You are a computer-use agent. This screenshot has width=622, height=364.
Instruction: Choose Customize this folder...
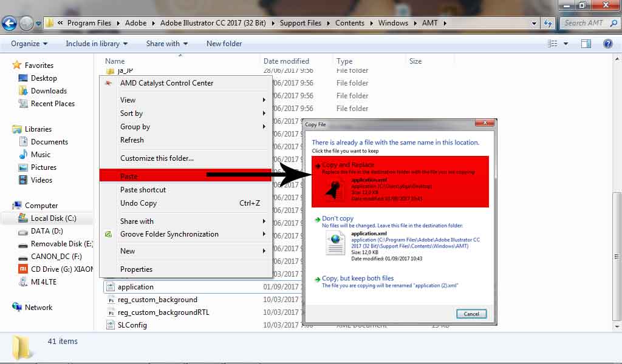tap(185, 158)
